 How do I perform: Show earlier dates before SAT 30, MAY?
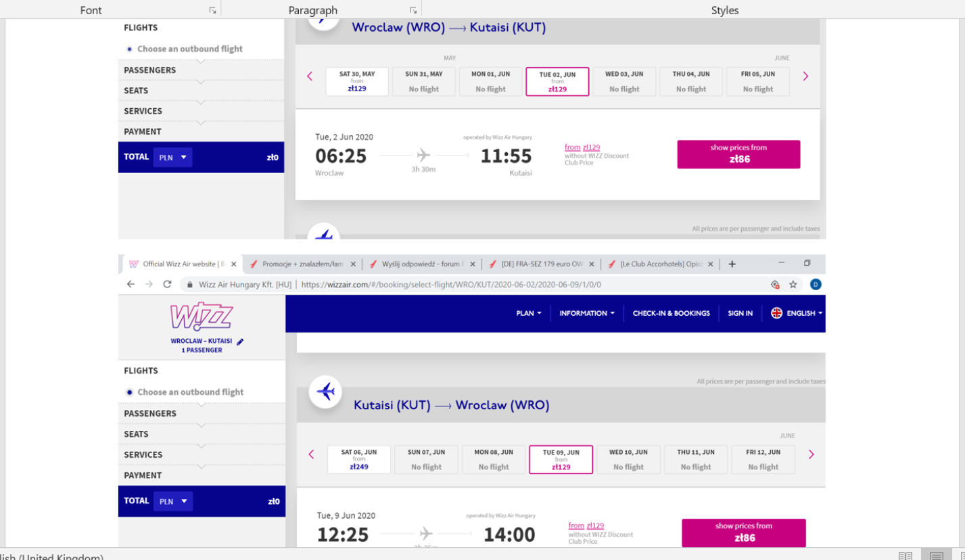(x=310, y=76)
